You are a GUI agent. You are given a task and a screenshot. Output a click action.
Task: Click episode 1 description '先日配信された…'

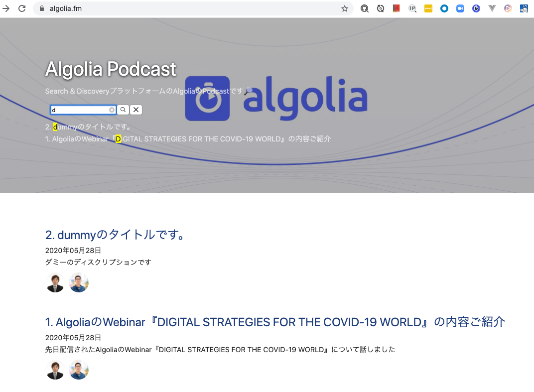tap(220, 350)
